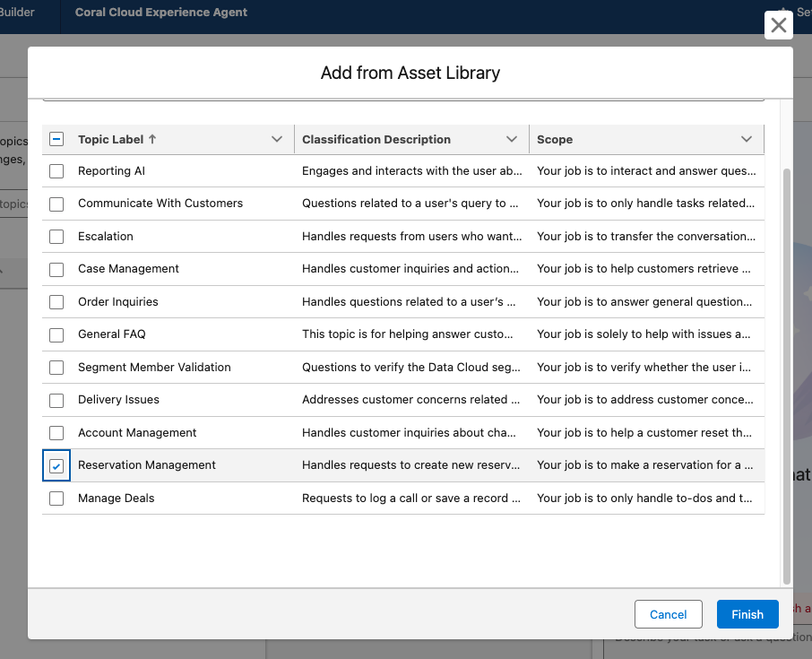Viewport: 812px width, 659px height.
Task: Click the Case Management topic row label
Action: pos(128,269)
